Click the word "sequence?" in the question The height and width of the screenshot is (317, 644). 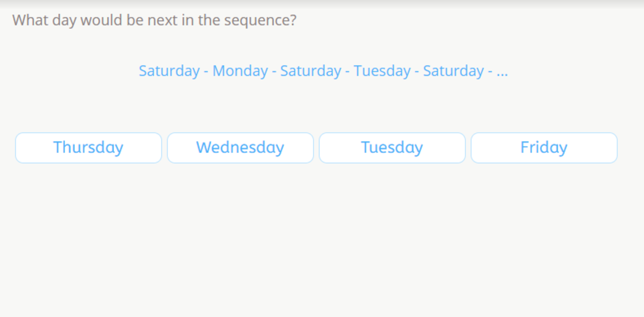260,20
